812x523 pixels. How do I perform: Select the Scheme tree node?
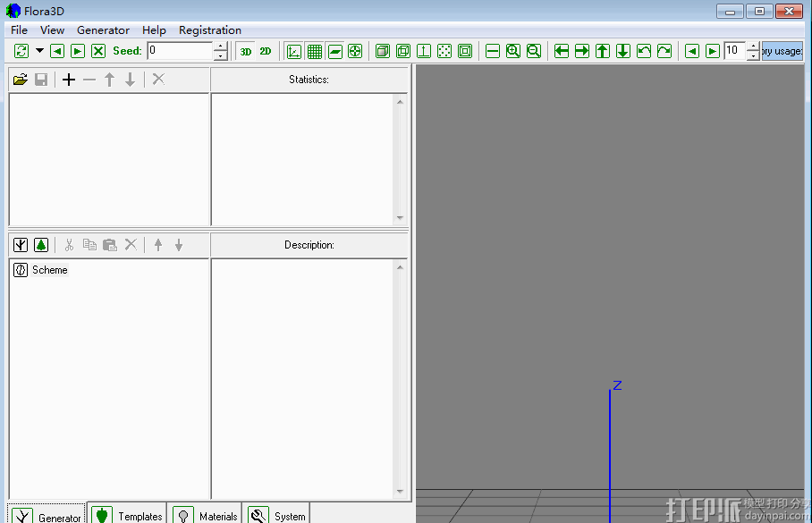point(50,270)
